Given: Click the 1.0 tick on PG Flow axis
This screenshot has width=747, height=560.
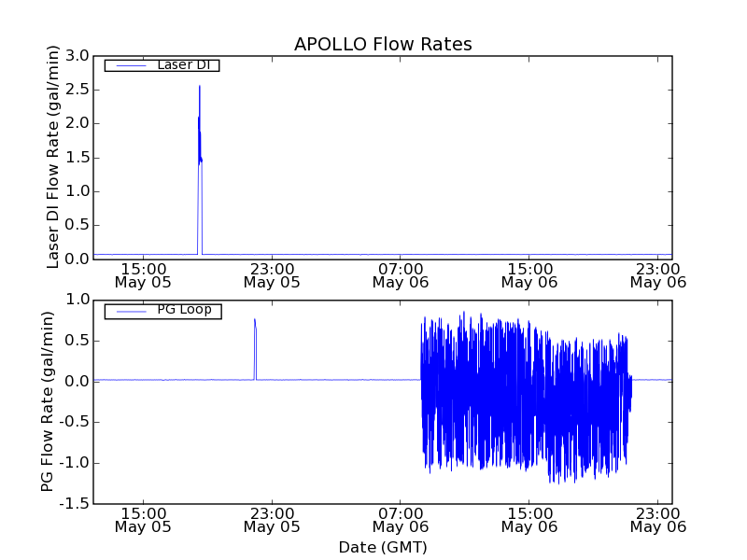Looking at the screenshot, I should point(78,300).
